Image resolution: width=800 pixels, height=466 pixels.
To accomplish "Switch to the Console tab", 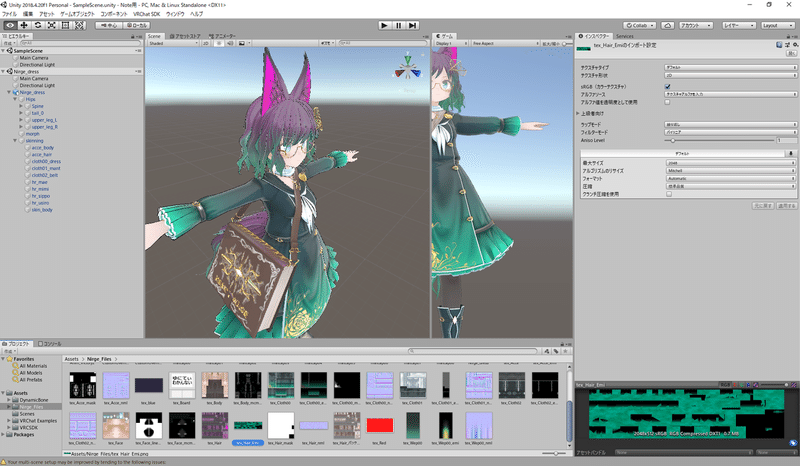I will pyautogui.click(x=49, y=344).
